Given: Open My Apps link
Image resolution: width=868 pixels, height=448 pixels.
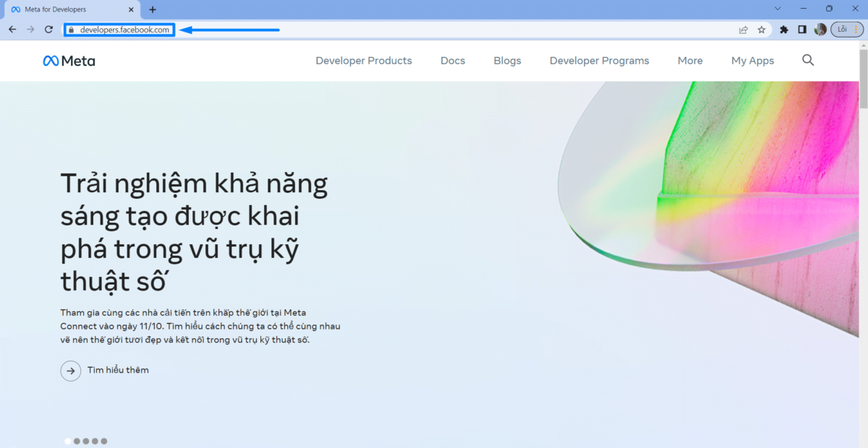Looking at the screenshot, I should click(x=752, y=61).
